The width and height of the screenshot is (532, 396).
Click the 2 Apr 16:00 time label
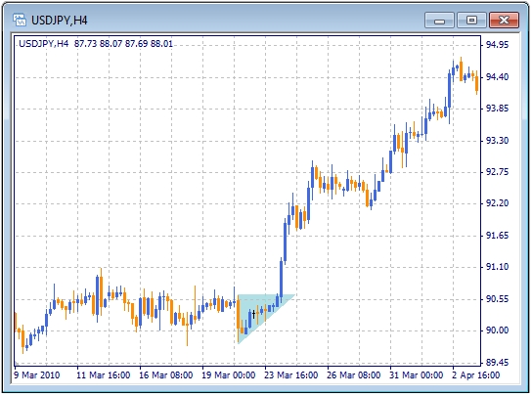click(475, 374)
